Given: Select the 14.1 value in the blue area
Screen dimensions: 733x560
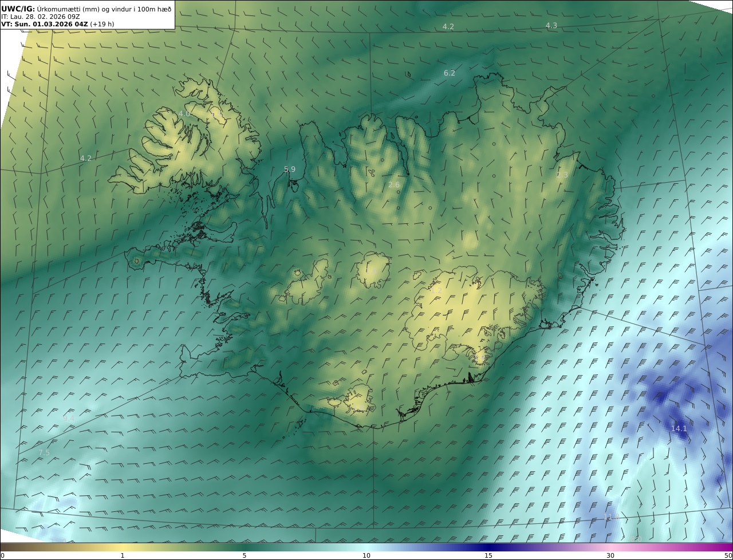Looking at the screenshot, I should [679, 428].
